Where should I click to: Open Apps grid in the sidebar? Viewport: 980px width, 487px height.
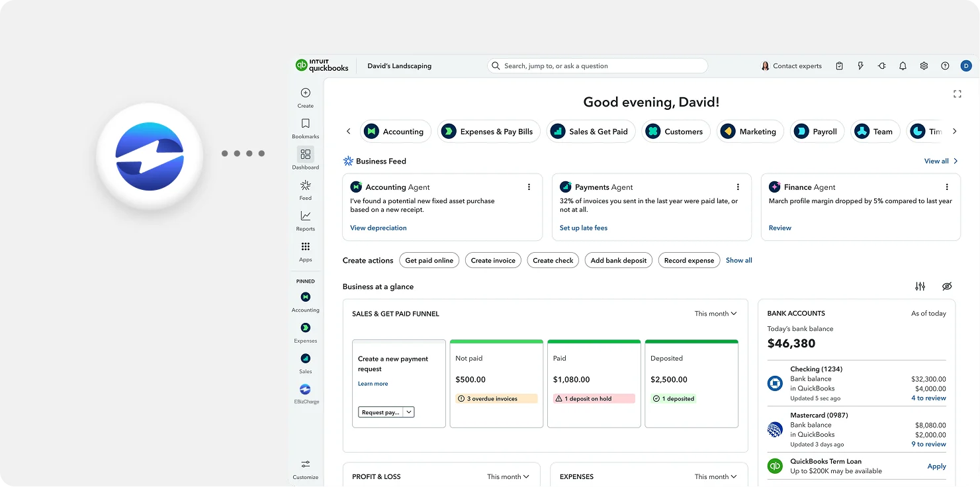pos(305,251)
